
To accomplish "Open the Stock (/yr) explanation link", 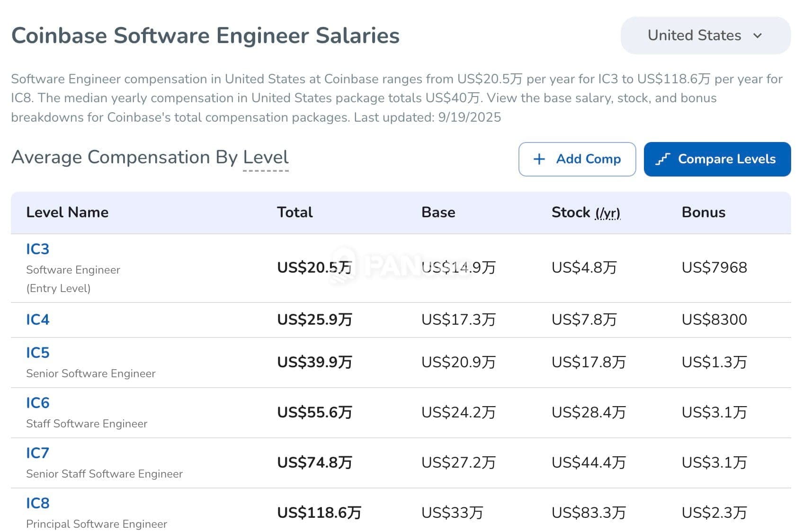I will click(x=608, y=213).
